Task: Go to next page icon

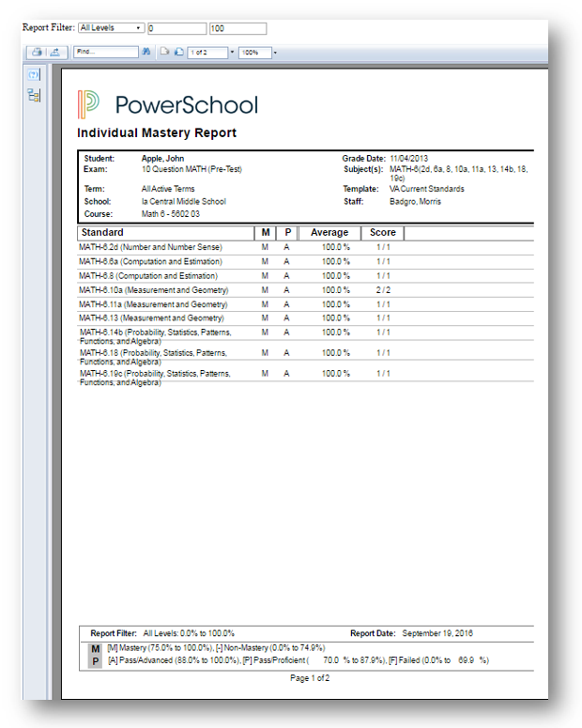Action: [178, 52]
